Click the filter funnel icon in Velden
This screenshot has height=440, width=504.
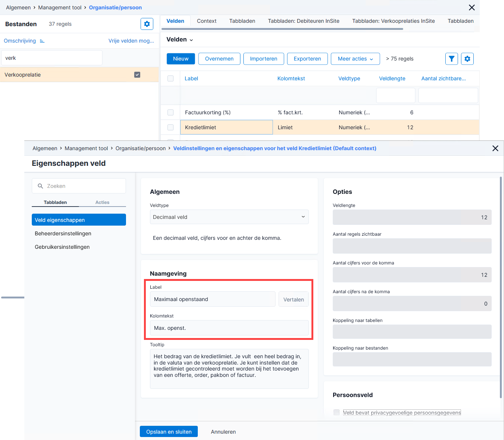click(452, 59)
